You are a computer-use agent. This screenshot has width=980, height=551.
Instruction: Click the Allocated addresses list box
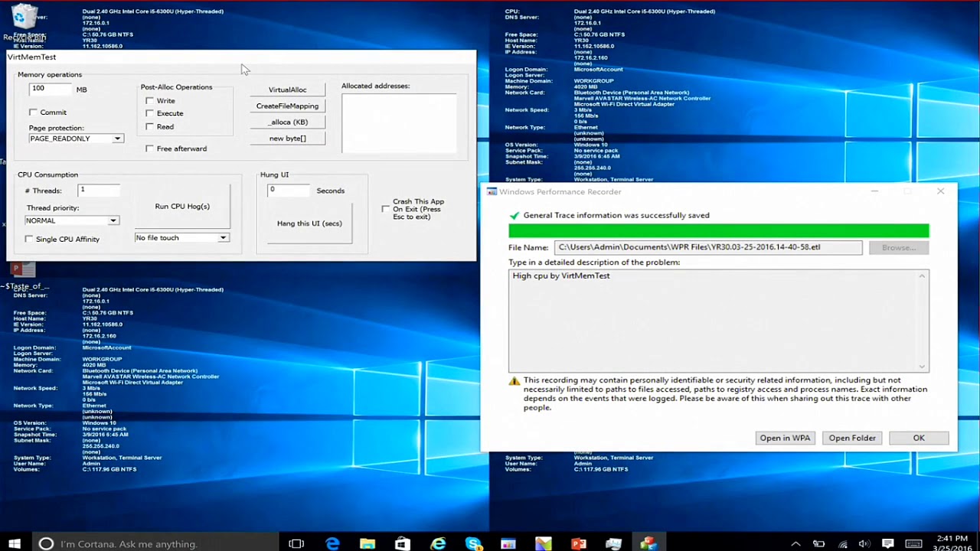point(399,122)
